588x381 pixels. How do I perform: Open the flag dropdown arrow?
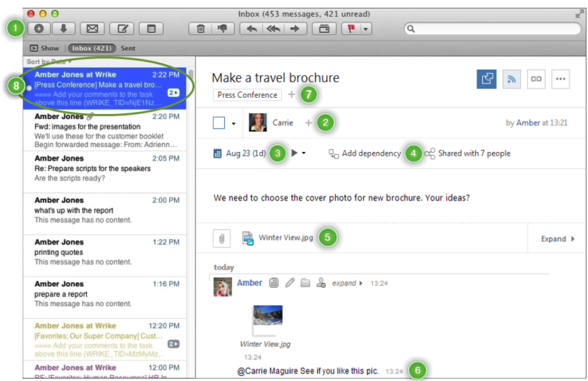point(365,29)
